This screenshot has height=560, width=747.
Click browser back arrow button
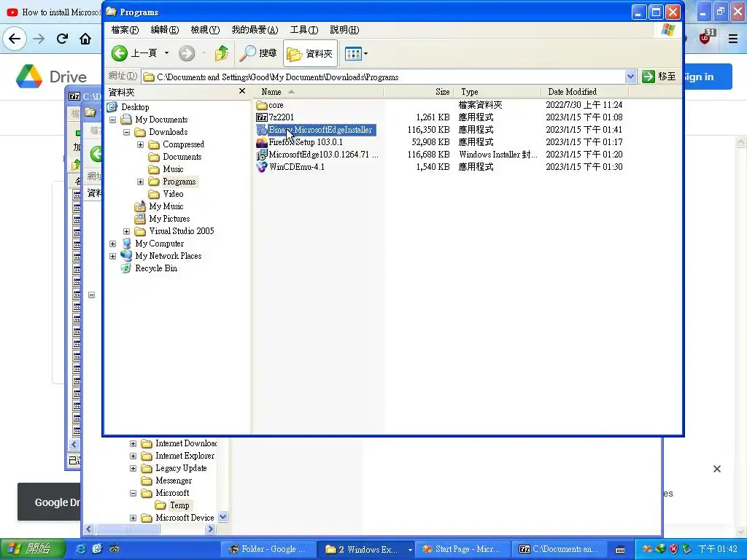click(x=15, y=38)
